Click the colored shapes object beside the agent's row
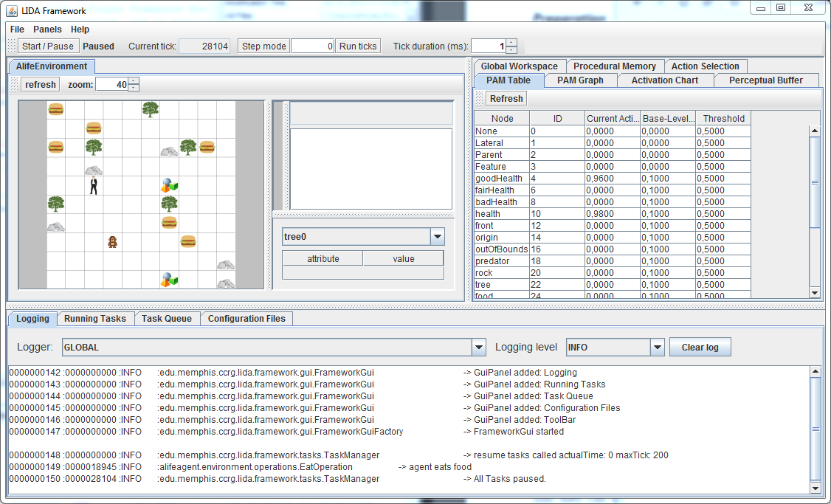Screen dimensions: 831x504 (x=170, y=185)
